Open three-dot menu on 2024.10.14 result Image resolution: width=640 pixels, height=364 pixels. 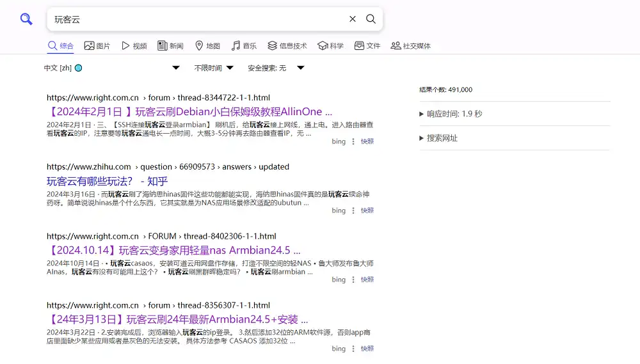click(x=353, y=280)
